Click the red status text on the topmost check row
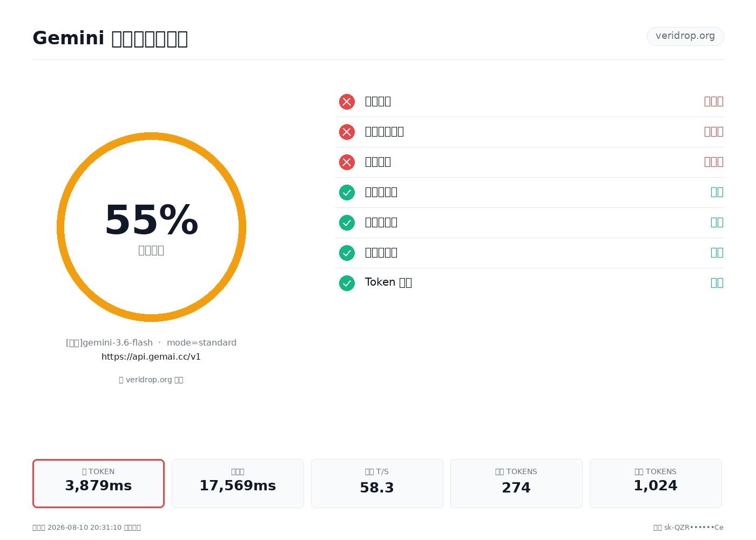Viewport: 756px width, 540px height. point(714,101)
